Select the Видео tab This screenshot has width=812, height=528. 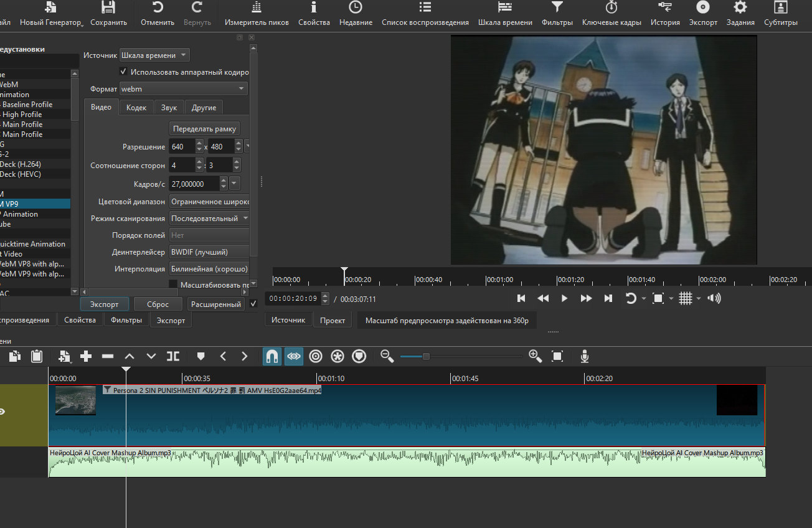coord(101,107)
